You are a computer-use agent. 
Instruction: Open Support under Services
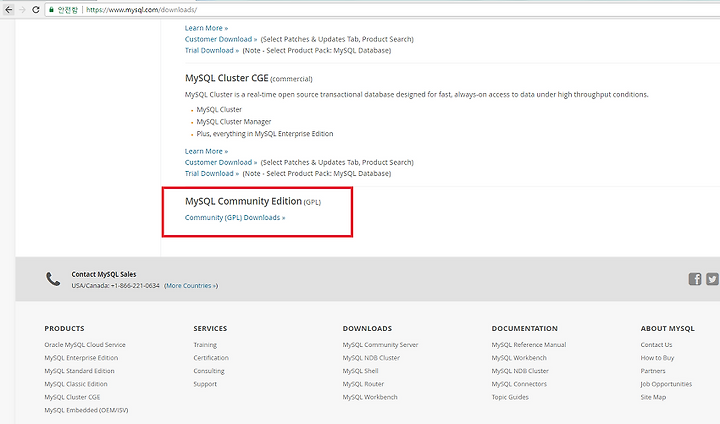click(205, 384)
